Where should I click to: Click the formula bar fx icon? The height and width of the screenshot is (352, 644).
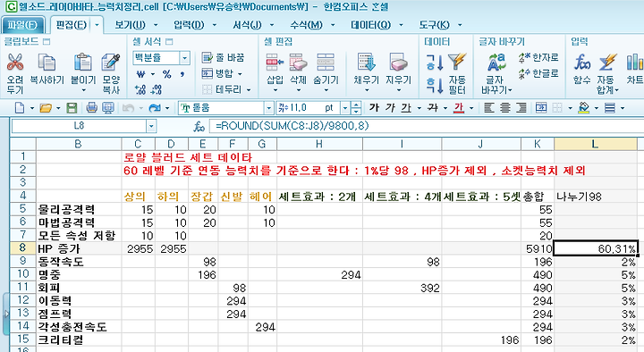pyautogui.click(x=199, y=126)
